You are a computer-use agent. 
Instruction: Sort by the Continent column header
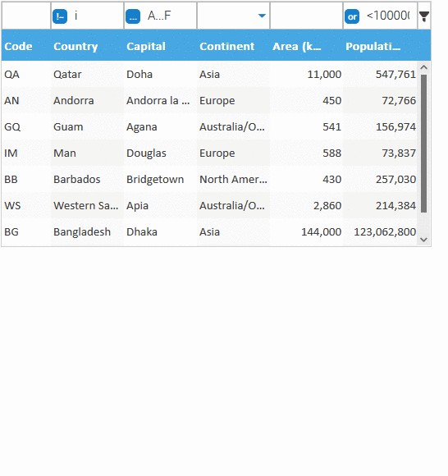(x=233, y=46)
